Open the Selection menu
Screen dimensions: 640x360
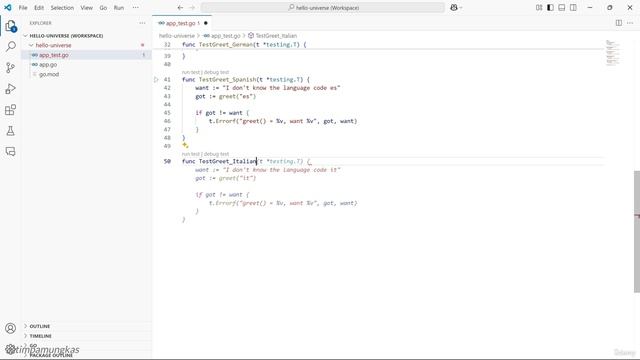point(62,7)
